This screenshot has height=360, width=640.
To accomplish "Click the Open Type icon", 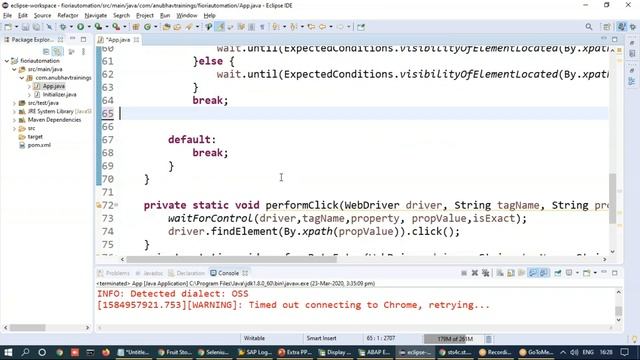I will click(166, 27).
